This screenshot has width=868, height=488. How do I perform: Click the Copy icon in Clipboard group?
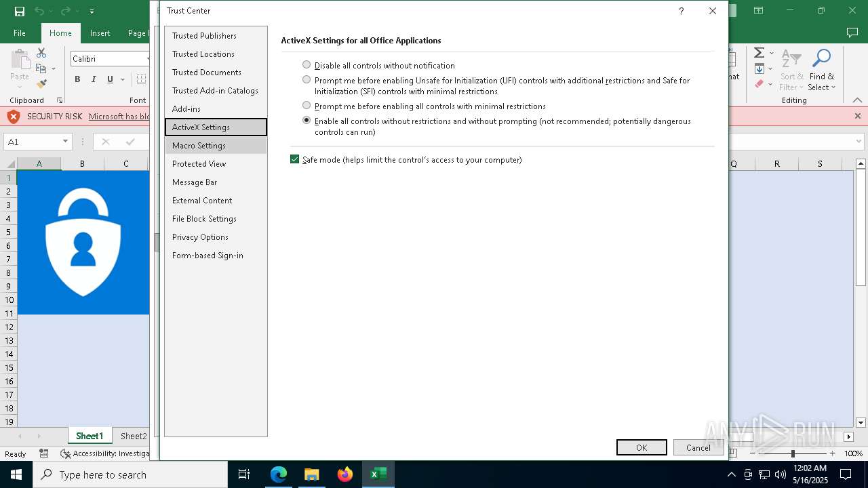pos(41,68)
